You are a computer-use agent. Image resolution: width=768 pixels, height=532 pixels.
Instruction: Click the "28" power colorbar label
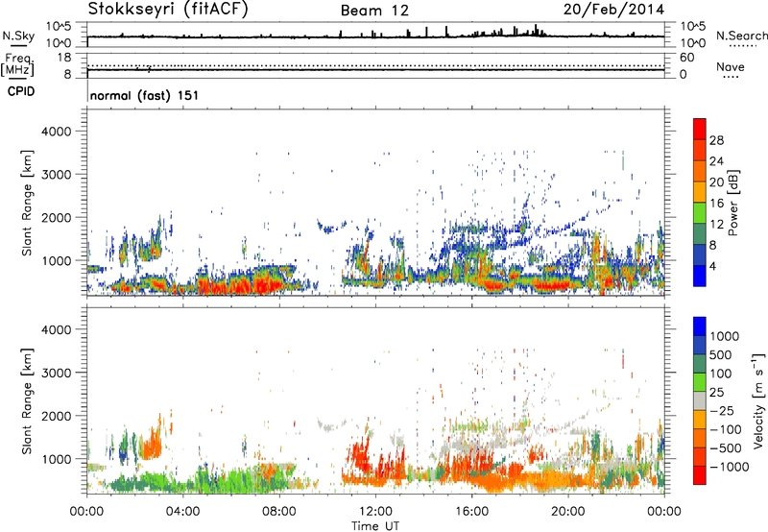point(716,140)
